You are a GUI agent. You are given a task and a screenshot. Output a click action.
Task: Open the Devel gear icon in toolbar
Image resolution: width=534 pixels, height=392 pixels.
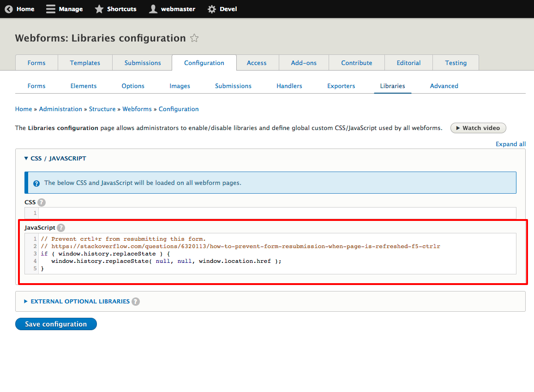[211, 9]
